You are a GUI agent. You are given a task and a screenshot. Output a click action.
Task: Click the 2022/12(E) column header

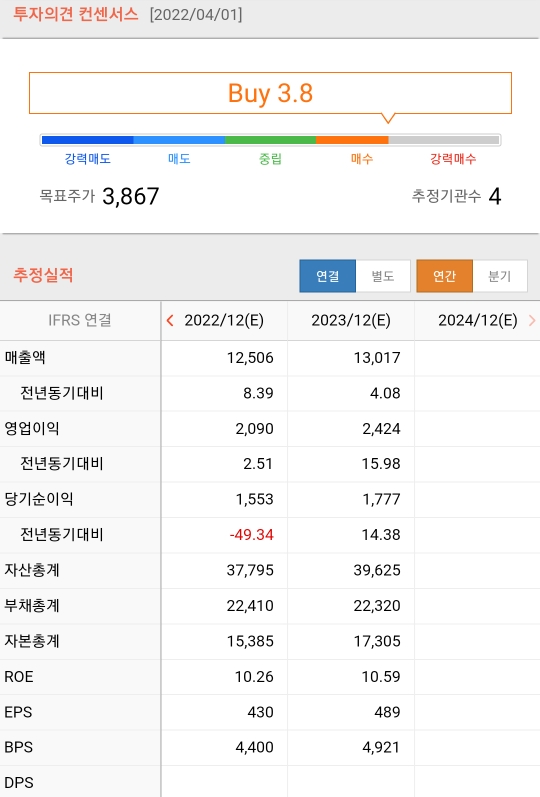coord(224,321)
